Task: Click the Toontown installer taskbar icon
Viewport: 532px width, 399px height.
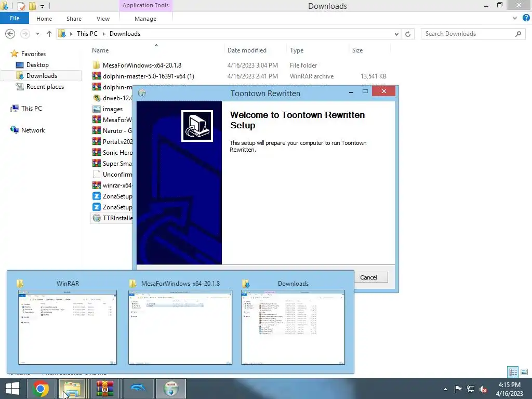Action: coord(170,389)
